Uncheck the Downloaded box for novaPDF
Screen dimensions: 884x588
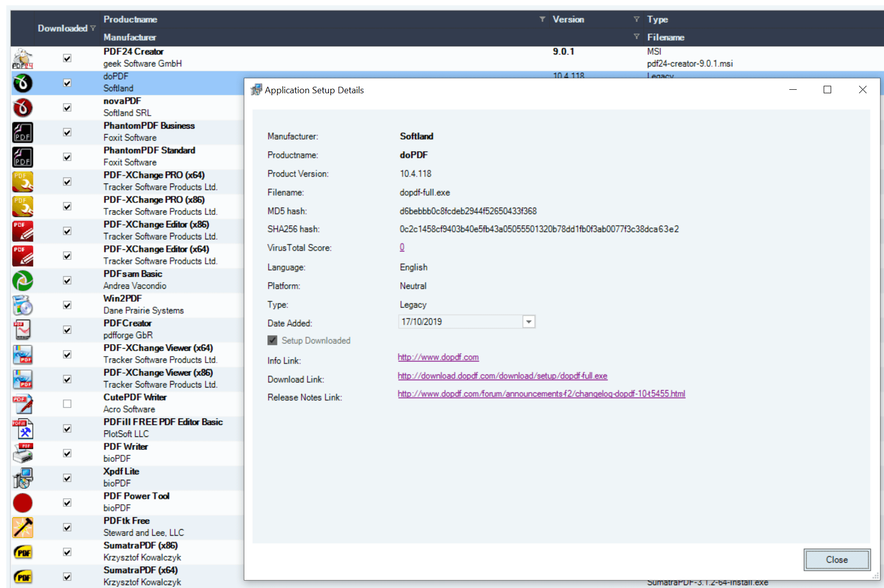[x=67, y=107]
